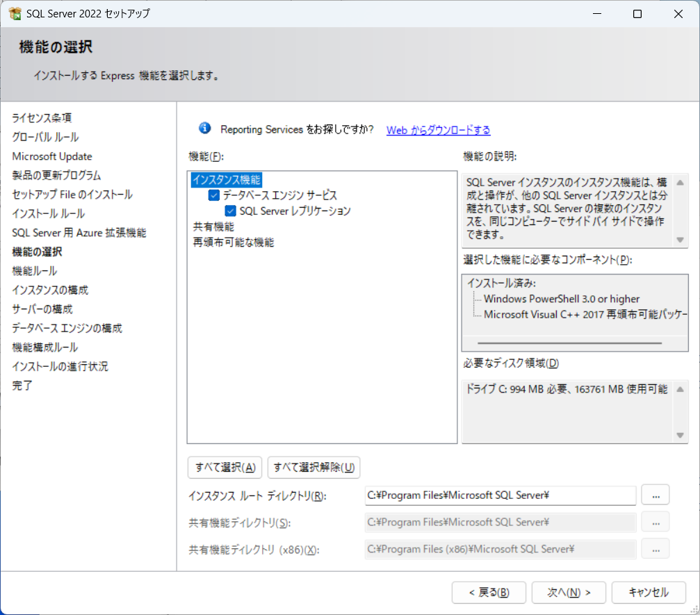The width and height of the screenshot is (700, 615).
Task: Select 共有機能 feature category
Action: pyautogui.click(x=213, y=227)
